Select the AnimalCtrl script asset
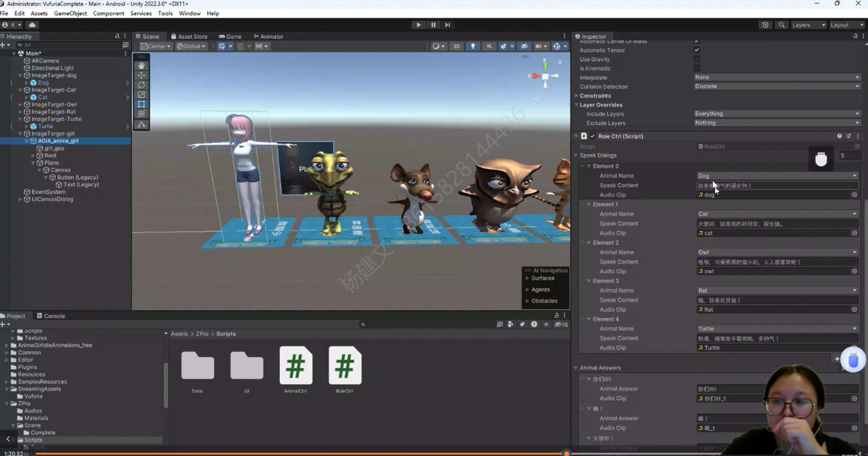 click(296, 370)
